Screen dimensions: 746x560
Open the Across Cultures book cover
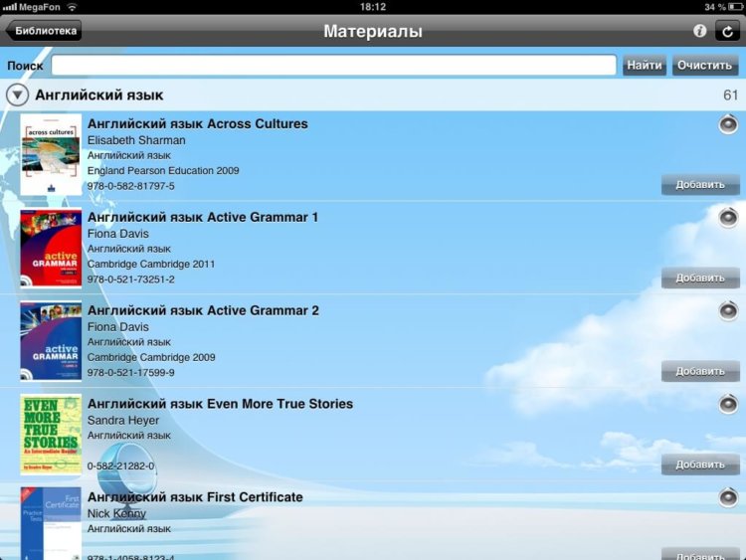coord(51,154)
